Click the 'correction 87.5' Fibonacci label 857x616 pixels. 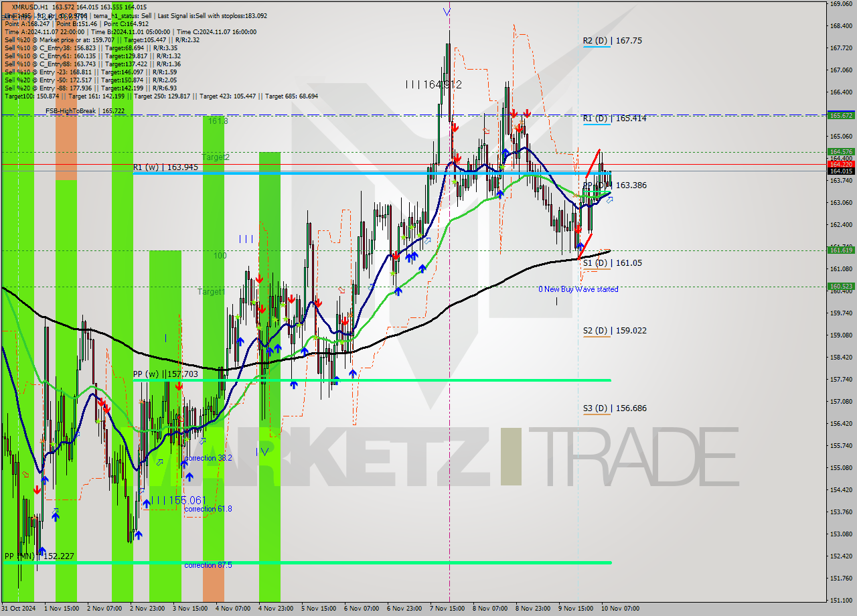pos(208,565)
